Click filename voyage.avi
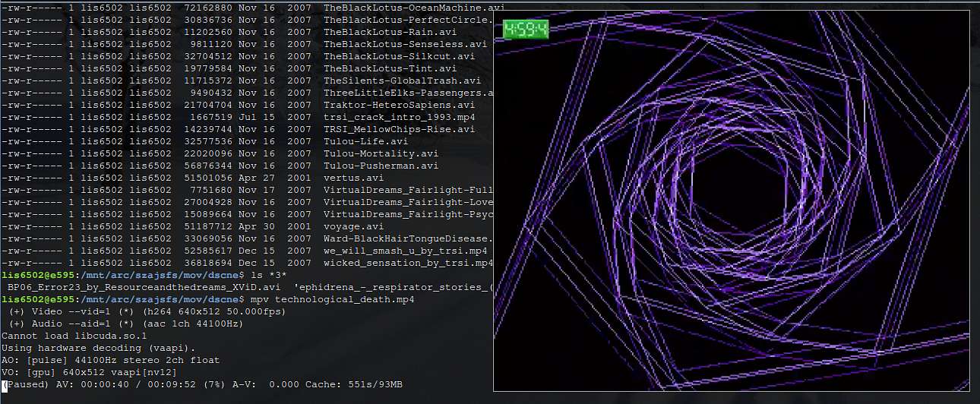This screenshot has height=404, width=980. click(x=354, y=226)
